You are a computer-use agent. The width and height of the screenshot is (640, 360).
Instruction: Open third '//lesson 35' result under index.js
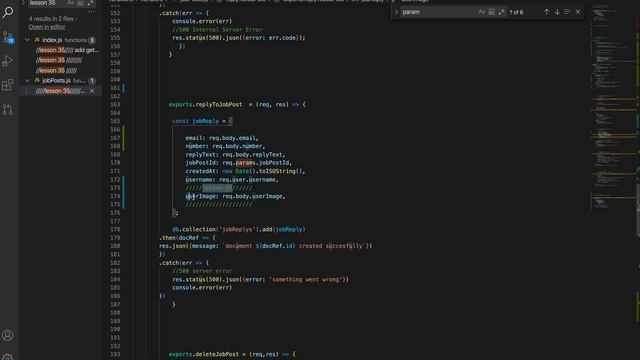(56, 71)
